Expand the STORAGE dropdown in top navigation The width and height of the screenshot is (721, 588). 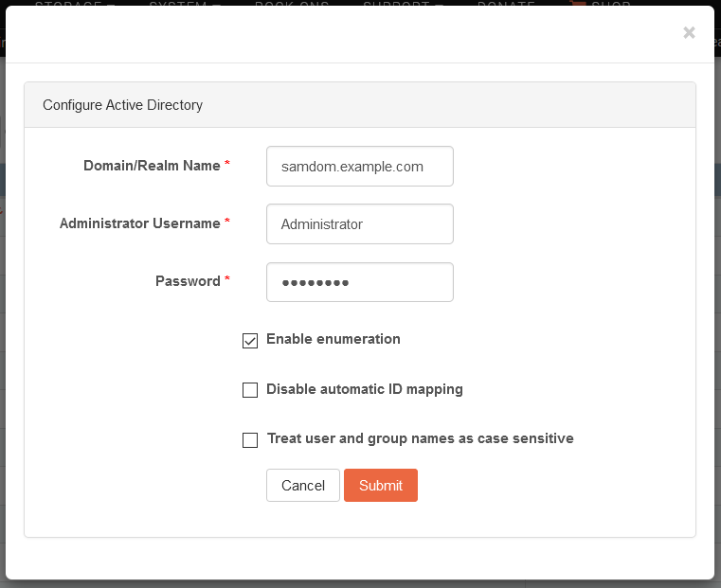click(x=75, y=3)
